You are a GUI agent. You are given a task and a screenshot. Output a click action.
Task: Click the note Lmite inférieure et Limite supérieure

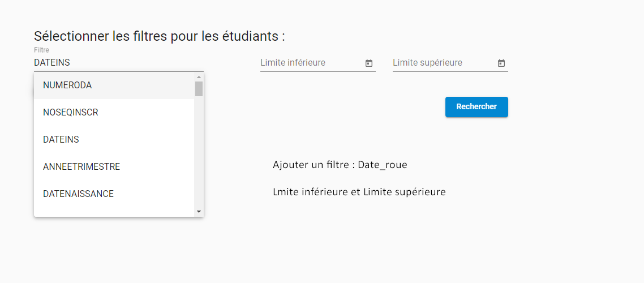359,192
